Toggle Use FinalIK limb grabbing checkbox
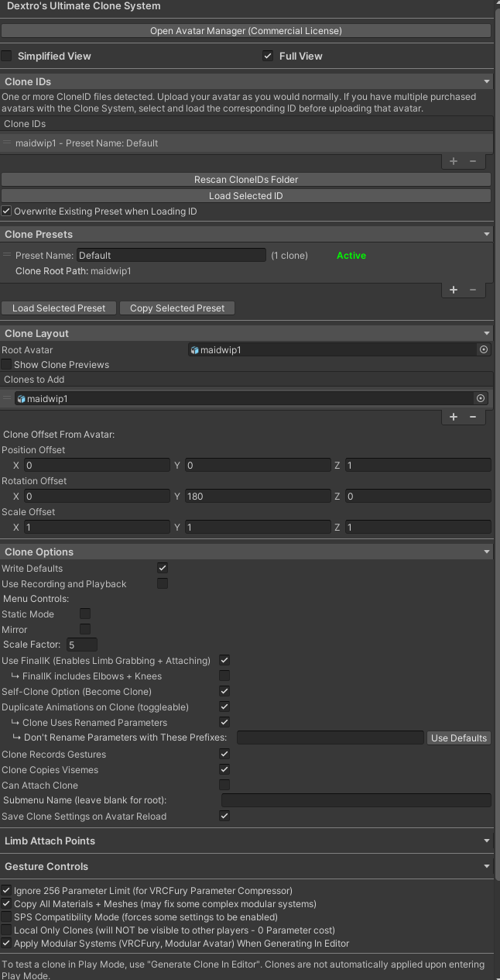 click(x=224, y=660)
